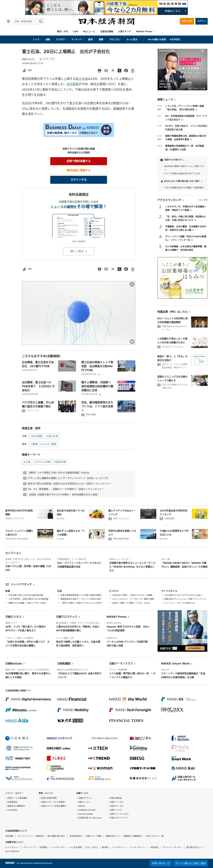Click the magnifier search icon
Screen dimensions: 213x868
tap(41, 21)
